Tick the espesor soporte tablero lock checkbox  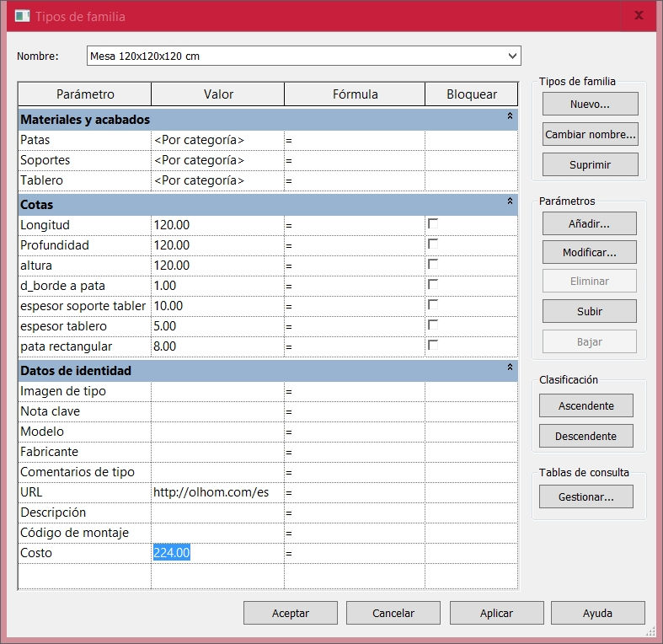[x=433, y=304]
